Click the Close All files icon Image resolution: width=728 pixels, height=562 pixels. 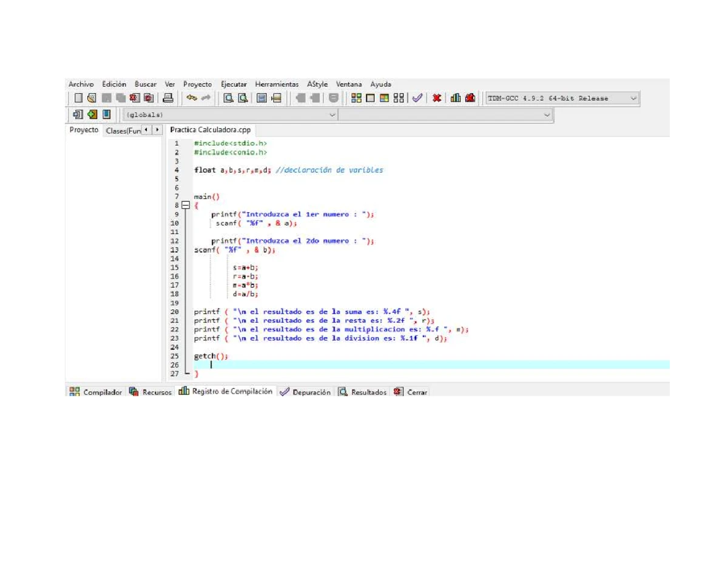tap(149, 98)
